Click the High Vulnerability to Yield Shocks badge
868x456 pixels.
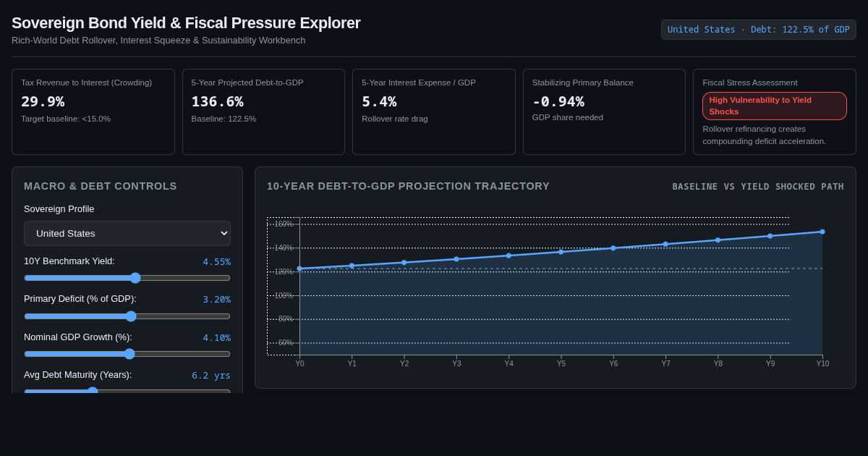pyautogui.click(x=775, y=106)
